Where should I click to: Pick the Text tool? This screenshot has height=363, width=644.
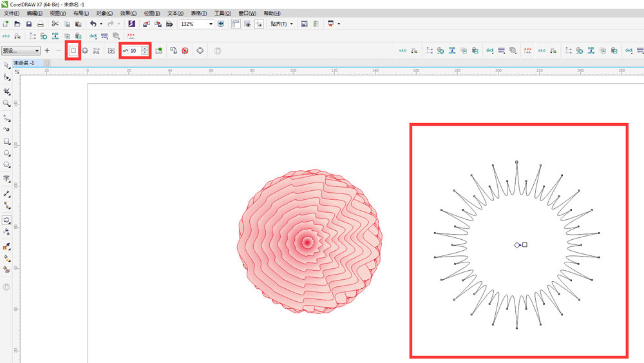click(x=6, y=179)
